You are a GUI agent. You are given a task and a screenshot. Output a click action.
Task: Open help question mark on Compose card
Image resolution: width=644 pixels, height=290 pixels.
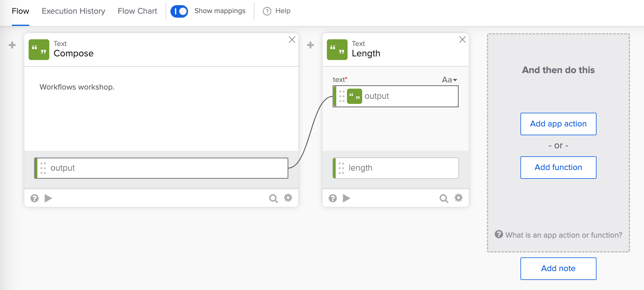pos(34,198)
